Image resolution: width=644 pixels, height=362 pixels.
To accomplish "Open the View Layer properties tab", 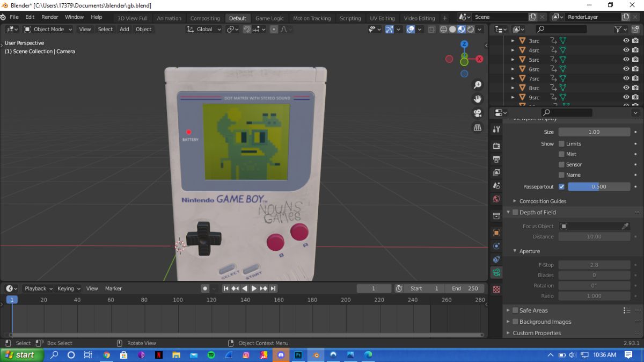I will [496, 172].
